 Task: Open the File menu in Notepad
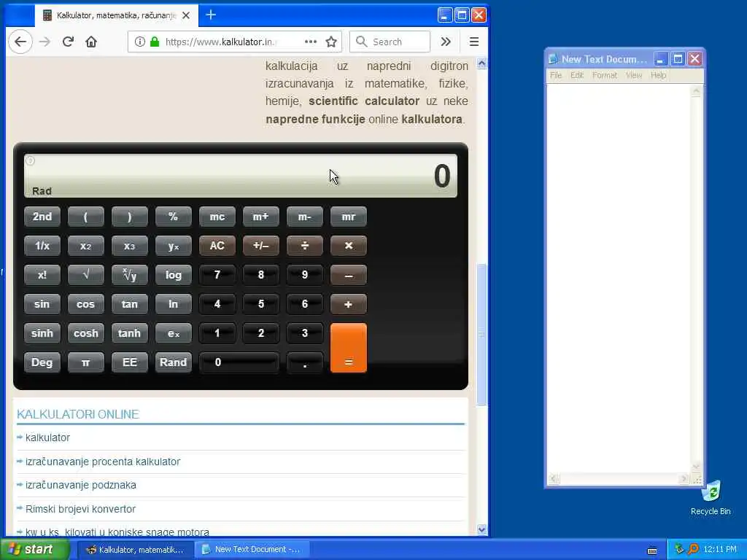coord(556,75)
